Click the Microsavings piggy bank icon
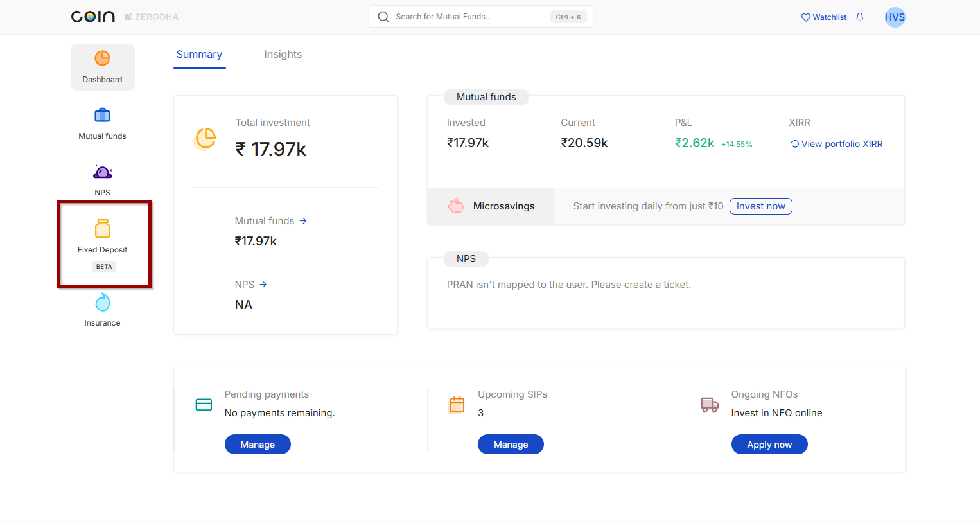The image size is (980, 530). 456,206
